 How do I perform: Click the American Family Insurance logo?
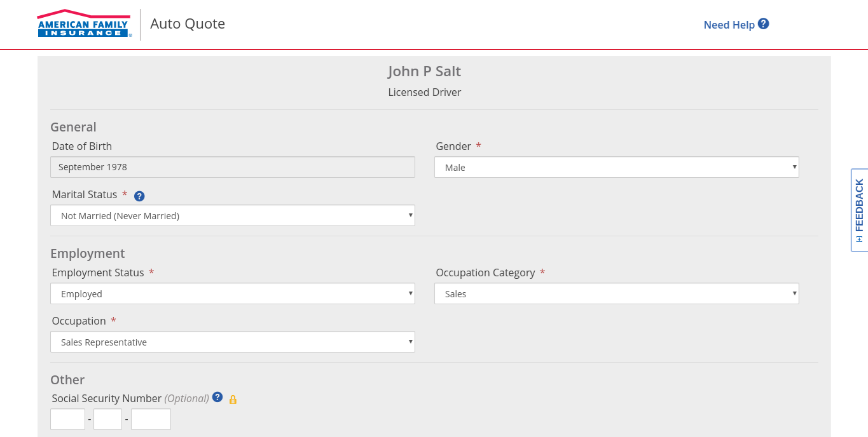coord(83,24)
